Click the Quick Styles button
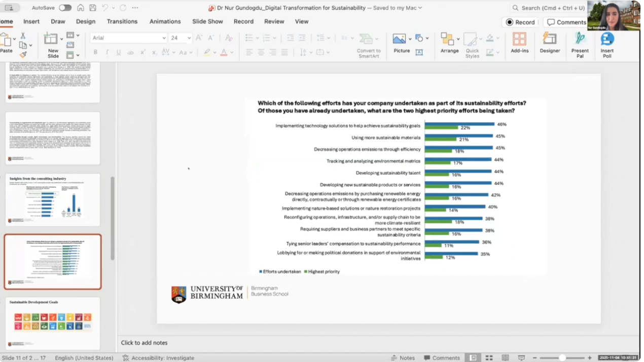644x362 pixels. pos(472,45)
